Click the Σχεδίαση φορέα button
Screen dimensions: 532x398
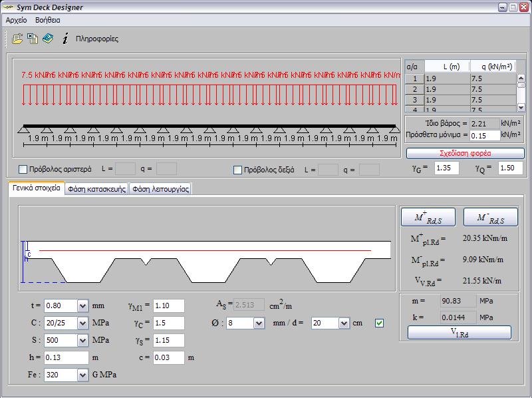pyautogui.click(x=465, y=153)
